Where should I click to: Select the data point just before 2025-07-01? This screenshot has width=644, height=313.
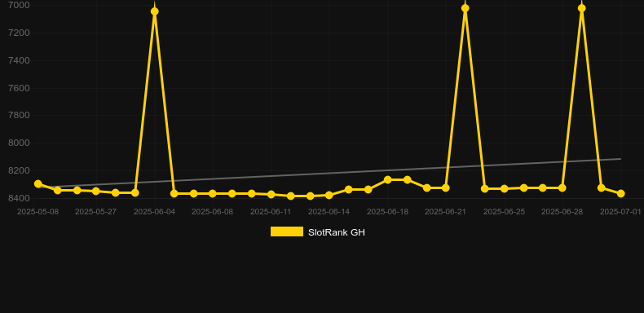(602, 188)
